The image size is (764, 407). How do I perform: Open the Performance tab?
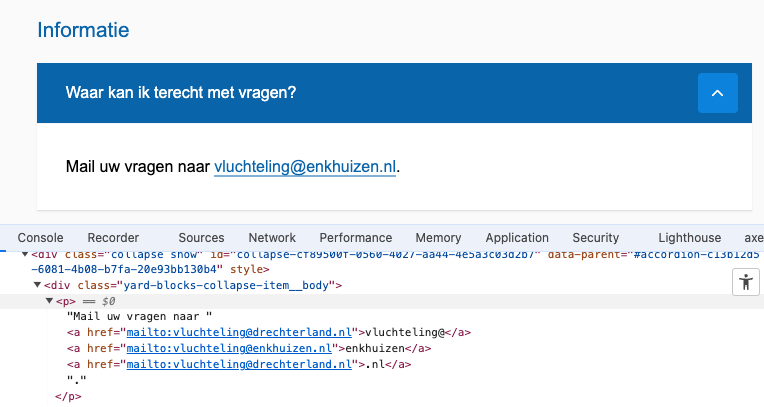[356, 238]
